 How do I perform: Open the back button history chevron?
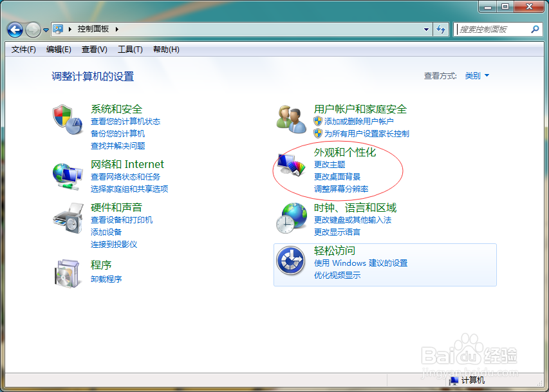click(x=45, y=30)
